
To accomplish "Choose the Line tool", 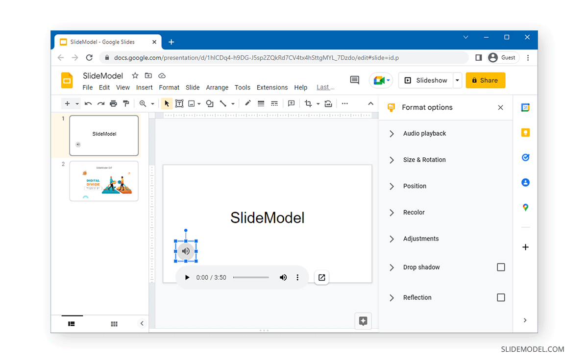I will (223, 103).
